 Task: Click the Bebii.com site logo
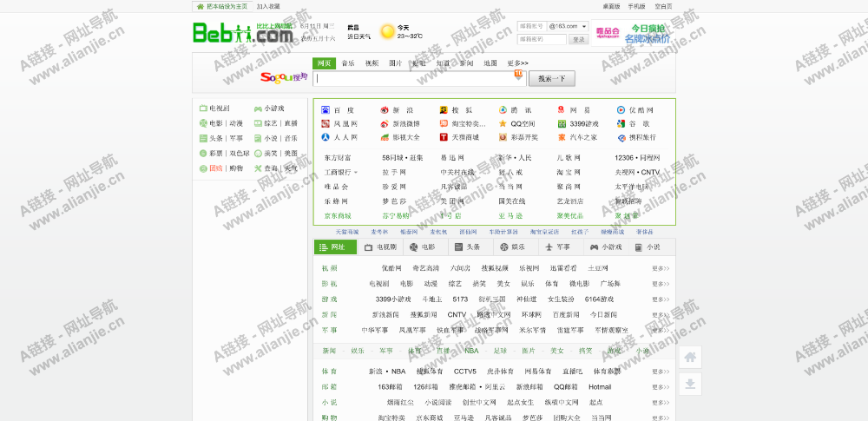243,32
